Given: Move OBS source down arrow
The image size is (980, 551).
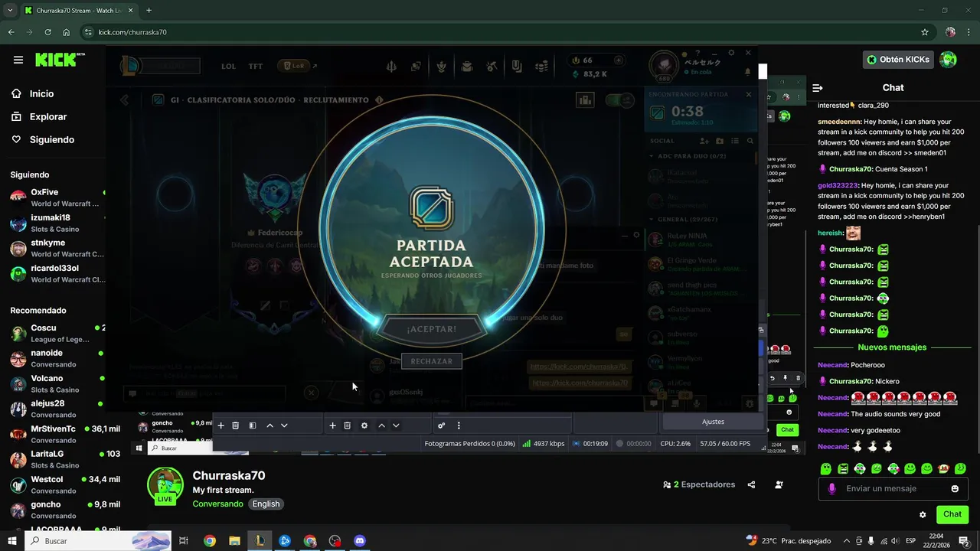Looking at the screenshot, I should point(396,425).
